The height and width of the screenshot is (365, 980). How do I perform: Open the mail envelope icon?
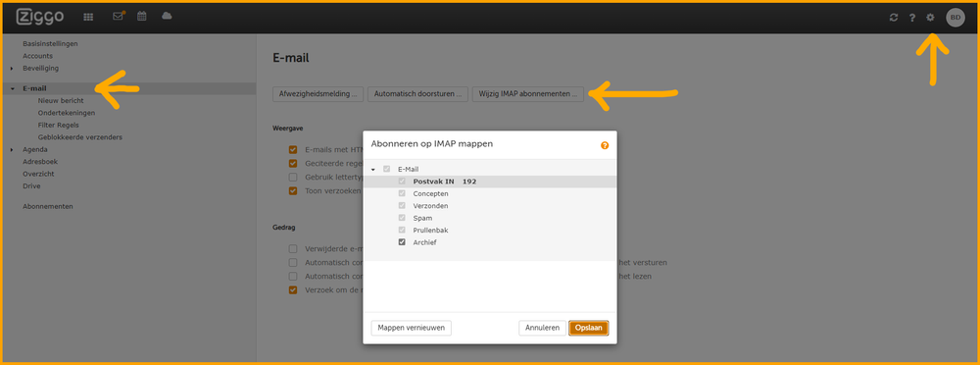tap(118, 17)
